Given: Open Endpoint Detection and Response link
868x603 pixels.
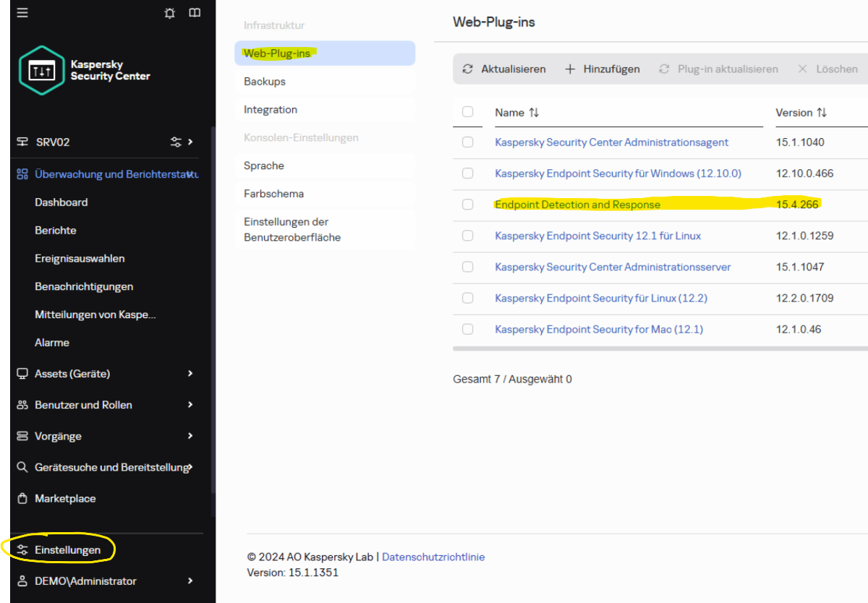Looking at the screenshot, I should [578, 205].
